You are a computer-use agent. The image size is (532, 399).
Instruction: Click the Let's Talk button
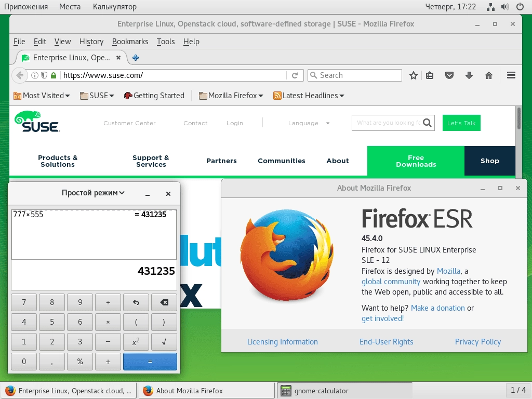coord(461,123)
